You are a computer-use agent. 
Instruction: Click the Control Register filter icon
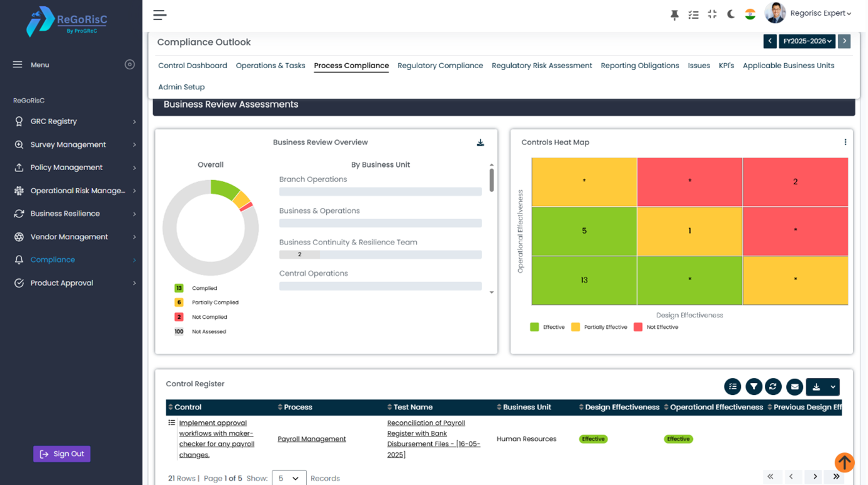point(753,387)
